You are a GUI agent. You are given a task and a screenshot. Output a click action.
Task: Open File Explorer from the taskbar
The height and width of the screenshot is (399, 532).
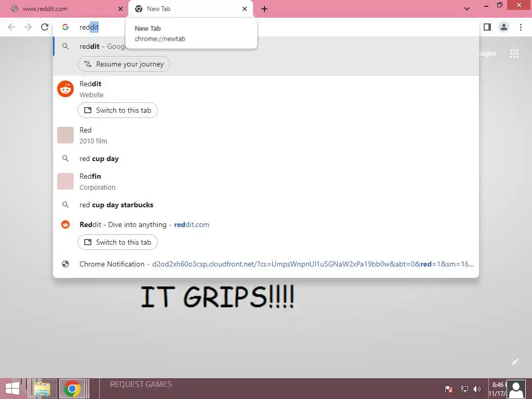[42, 389]
